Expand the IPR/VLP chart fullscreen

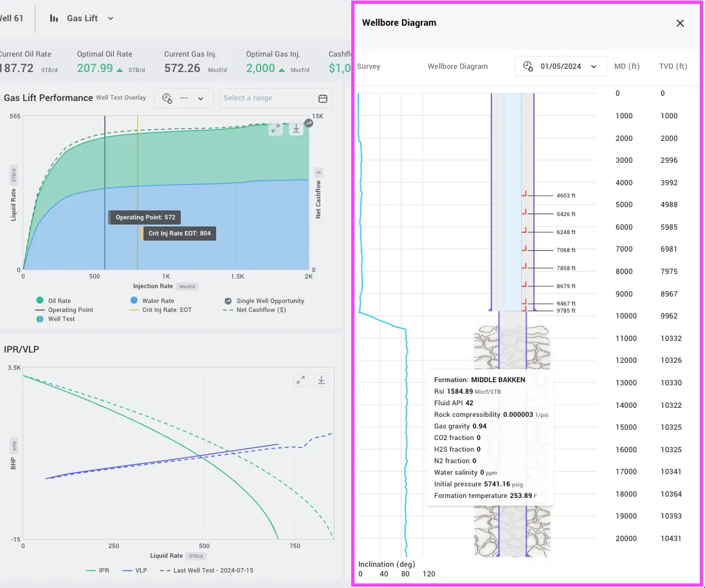pyautogui.click(x=300, y=380)
